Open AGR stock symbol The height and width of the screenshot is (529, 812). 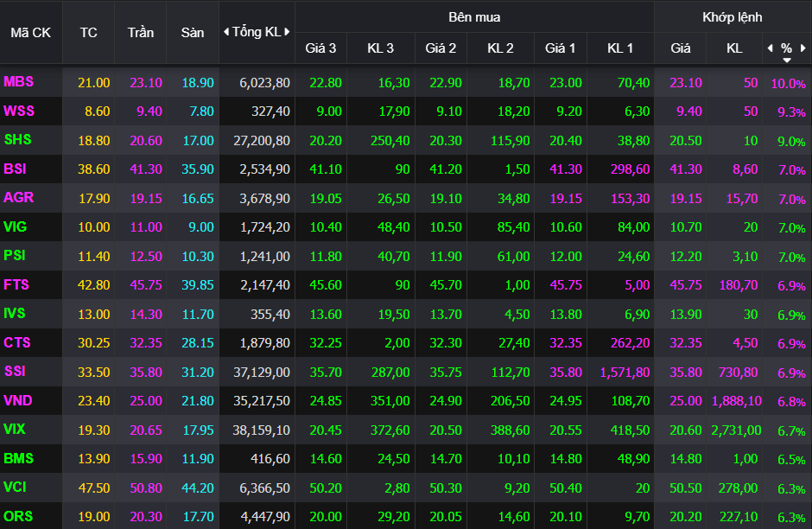pos(19,197)
